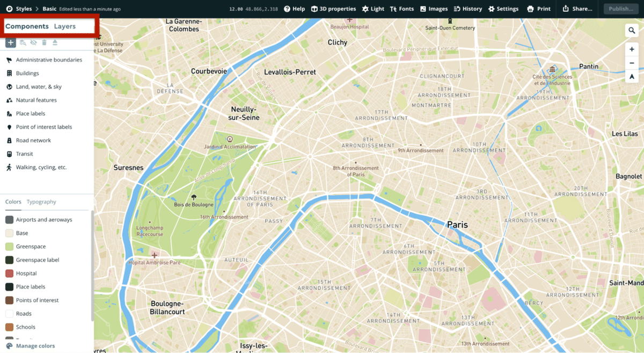Viewport: 644px width, 353px height.
Task: Hide layers with the eye-slash icon
Action: pyautogui.click(x=33, y=42)
